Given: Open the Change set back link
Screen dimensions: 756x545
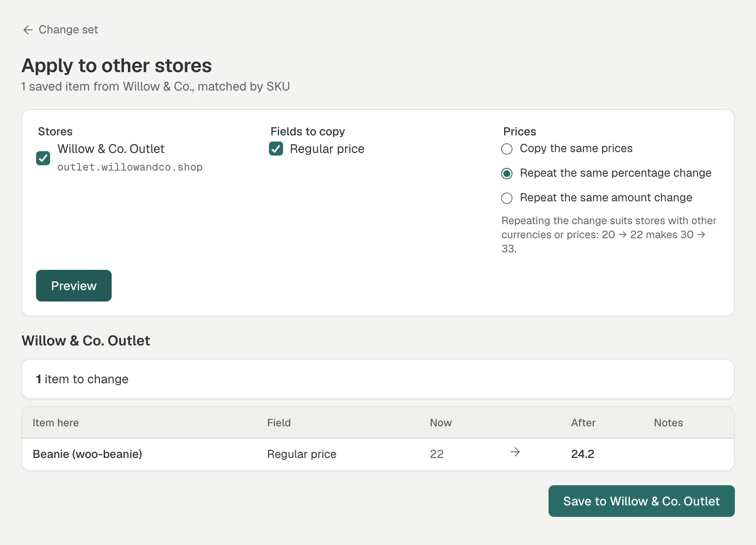Looking at the screenshot, I should coord(61,30).
